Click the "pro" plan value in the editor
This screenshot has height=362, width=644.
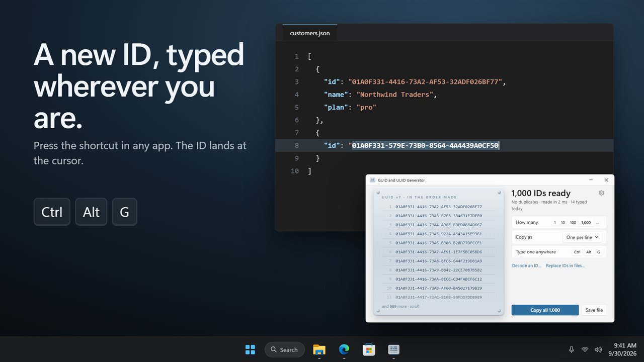366,107
